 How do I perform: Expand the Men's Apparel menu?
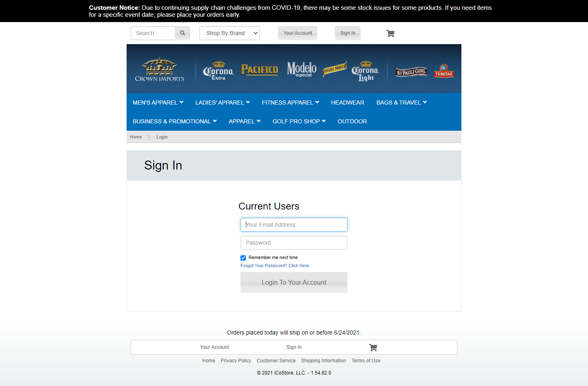point(158,103)
